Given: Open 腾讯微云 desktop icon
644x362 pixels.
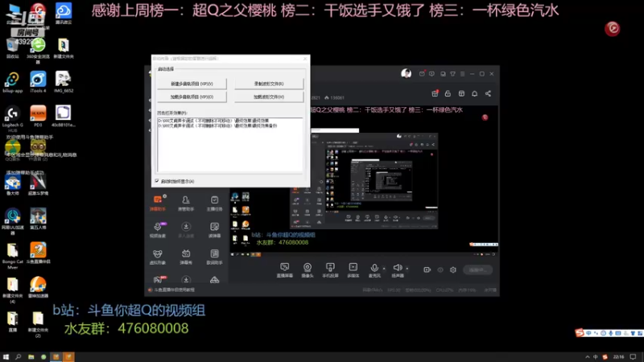Looking at the screenshot, I should click(x=64, y=14).
